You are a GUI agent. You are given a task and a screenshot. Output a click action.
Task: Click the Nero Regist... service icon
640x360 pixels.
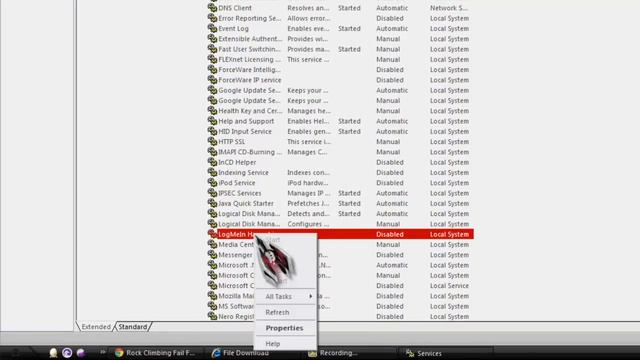(212, 316)
